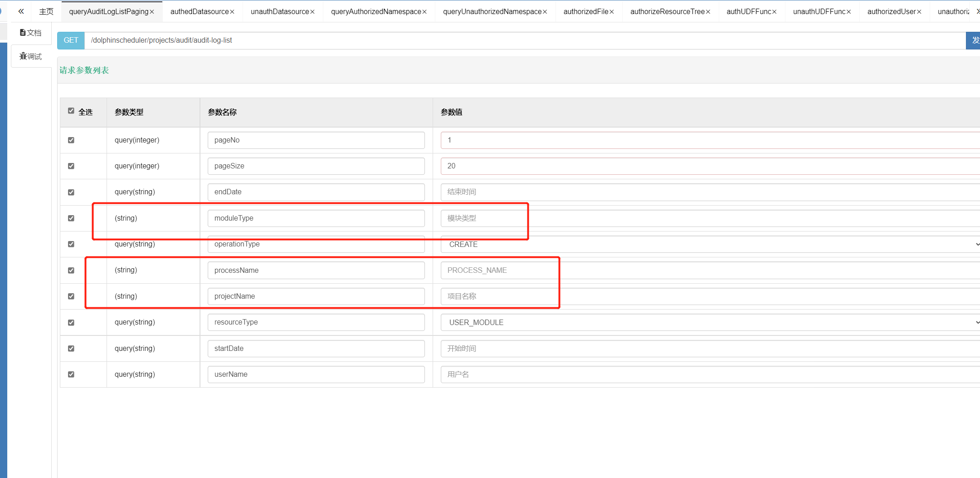This screenshot has height=478, width=980.
Task: Click the 结束时间 endDate value field
Action: (710, 192)
